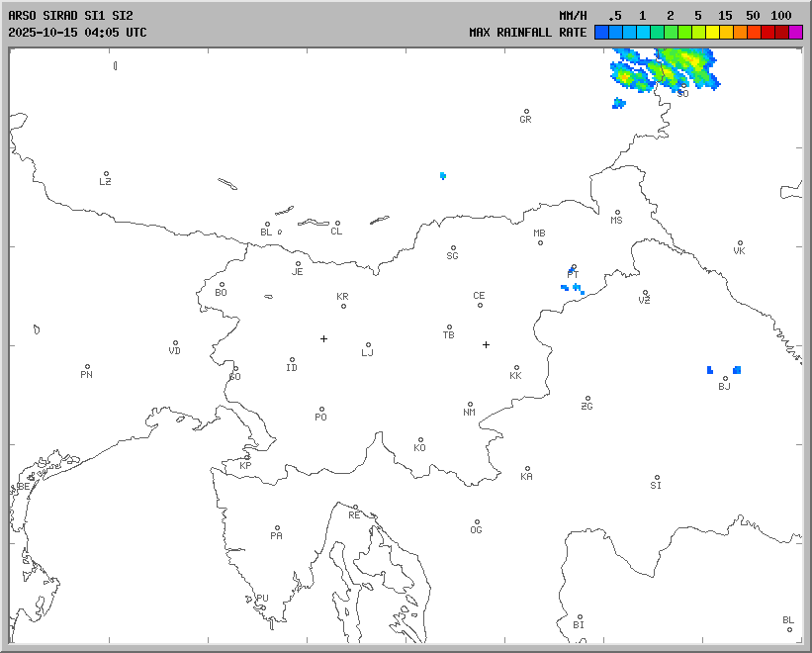Screen dimensions: 812x653
Task: Click the radar site cross west of LJ
Action: 323,338
